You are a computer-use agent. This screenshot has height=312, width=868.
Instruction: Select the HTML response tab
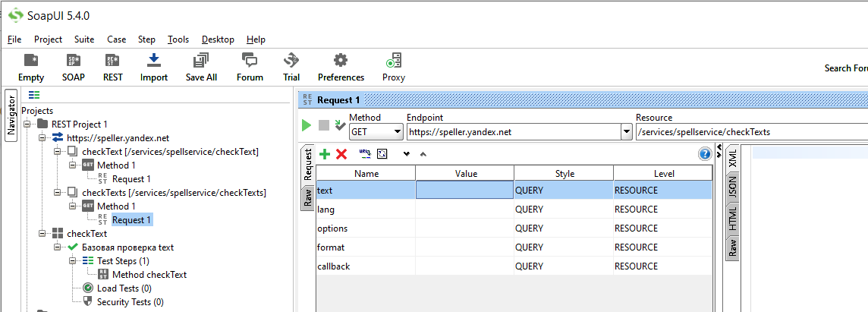732,219
